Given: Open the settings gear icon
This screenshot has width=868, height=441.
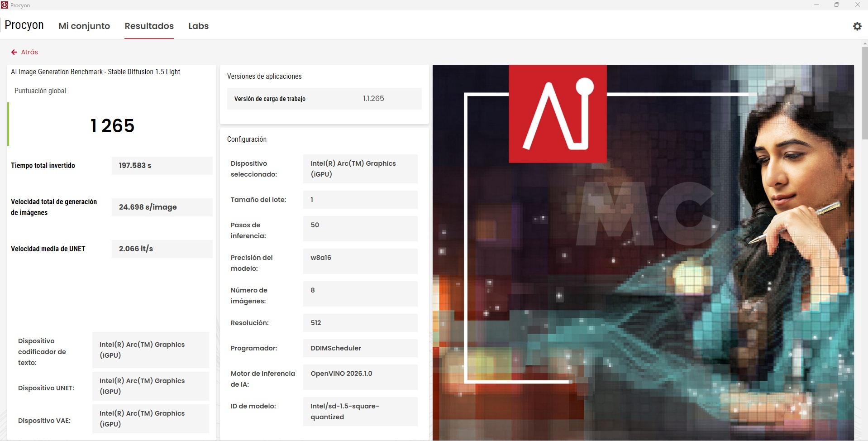Looking at the screenshot, I should pos(857,26).
